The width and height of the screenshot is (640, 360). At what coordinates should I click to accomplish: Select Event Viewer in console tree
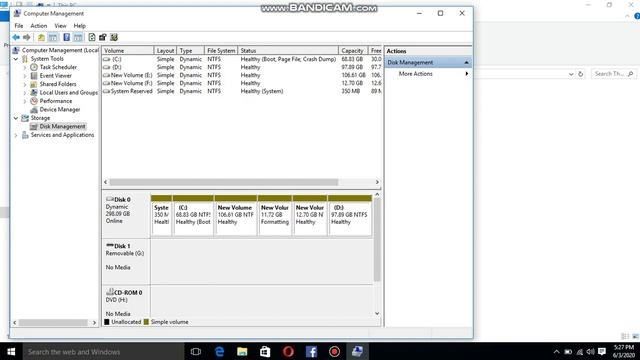(x=56, y=76)
